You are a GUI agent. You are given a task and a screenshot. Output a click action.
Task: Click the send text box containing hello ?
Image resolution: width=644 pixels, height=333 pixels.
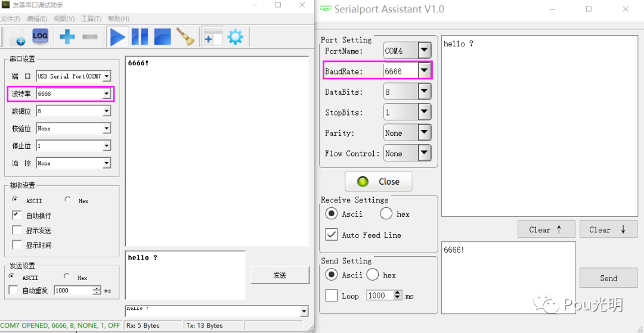185,275
